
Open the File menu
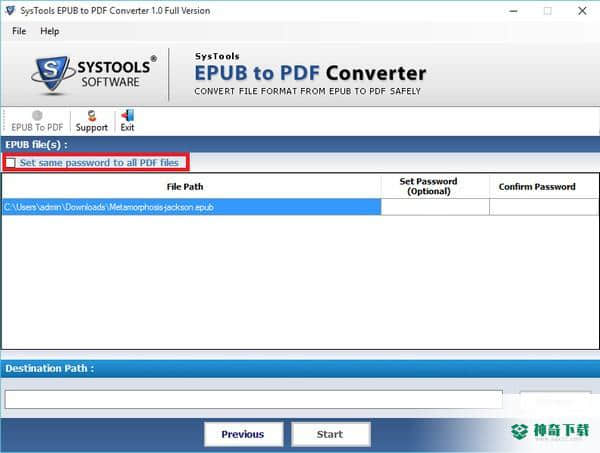19,31
